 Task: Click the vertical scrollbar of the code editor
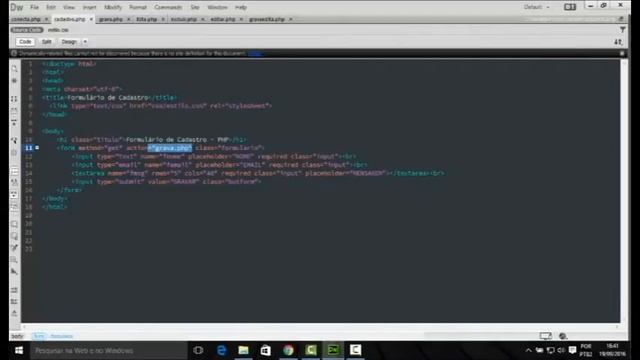624,191
